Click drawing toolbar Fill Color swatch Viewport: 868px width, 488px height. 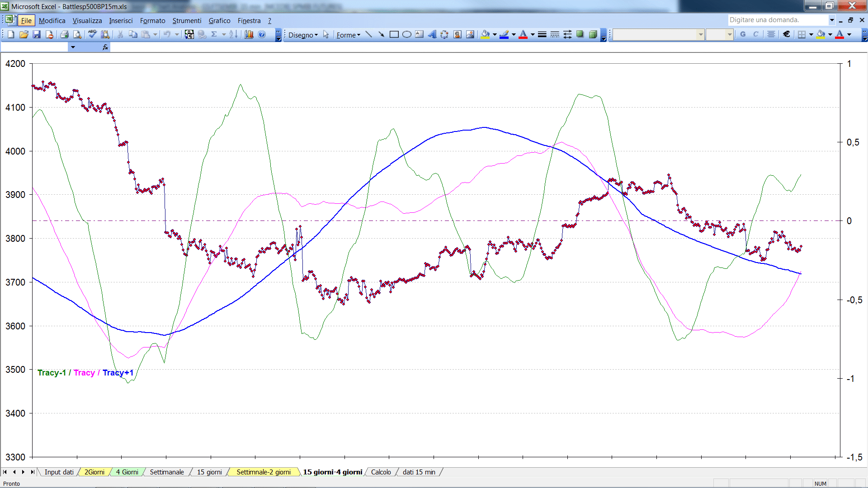(485, 34)
